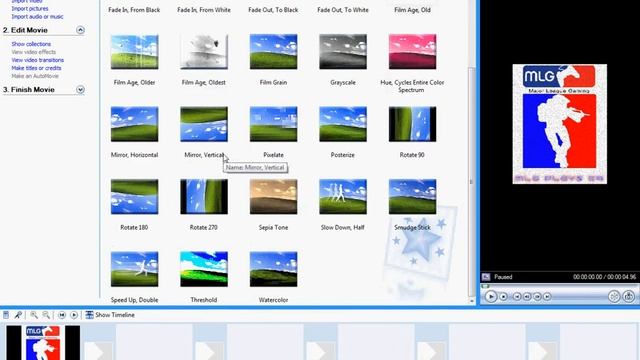The image size is (640, 360).
Task: Pick the Posterize effect
Action: pyautogui.click(x=343, y=124)
